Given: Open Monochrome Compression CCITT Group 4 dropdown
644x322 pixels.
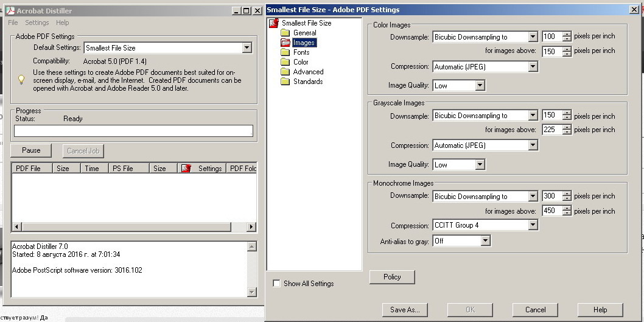Looking at the screenshot, I should coord(533,225).
